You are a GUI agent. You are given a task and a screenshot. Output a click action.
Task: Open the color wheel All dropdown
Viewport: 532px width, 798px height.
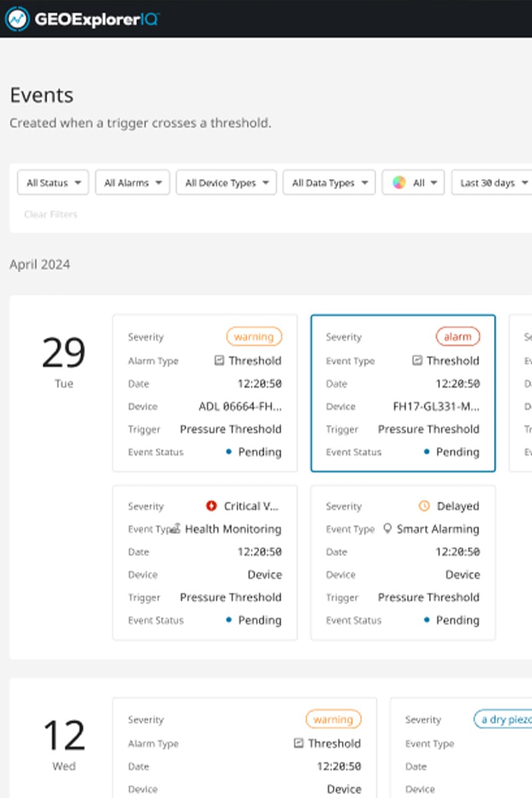coord(413,183)
